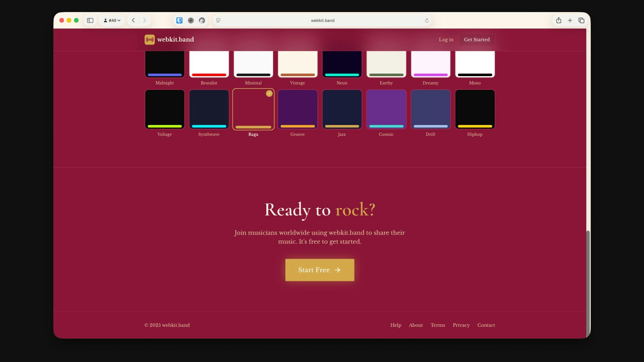Open the #All profile dropdown
This screenshot has height=362, width=644.
tap(112, 20)
